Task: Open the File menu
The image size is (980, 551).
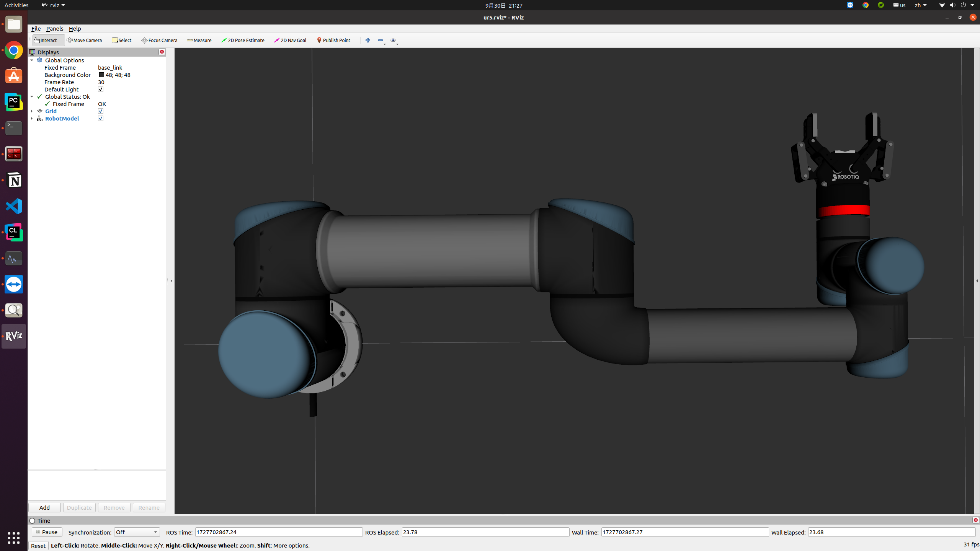Action: tap(36, 29)
